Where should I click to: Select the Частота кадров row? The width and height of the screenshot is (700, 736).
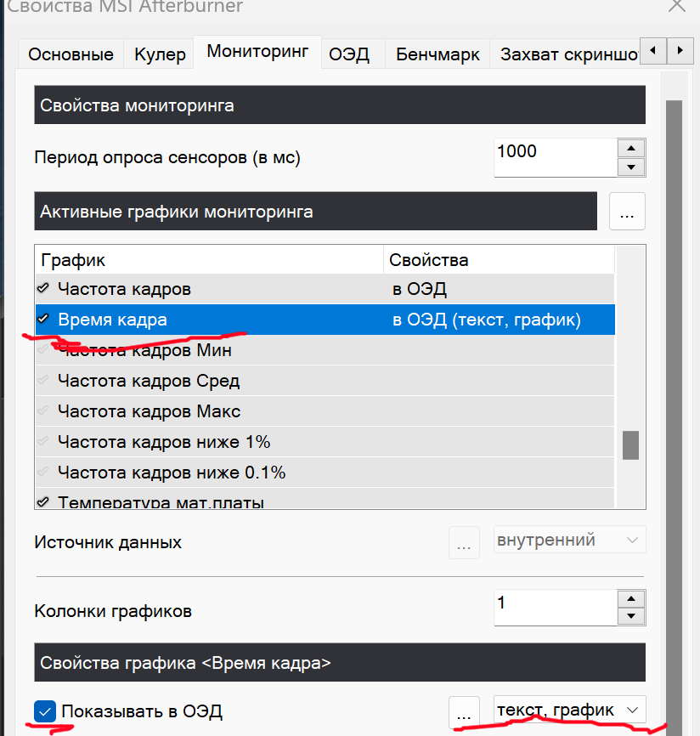coord(325,289)
